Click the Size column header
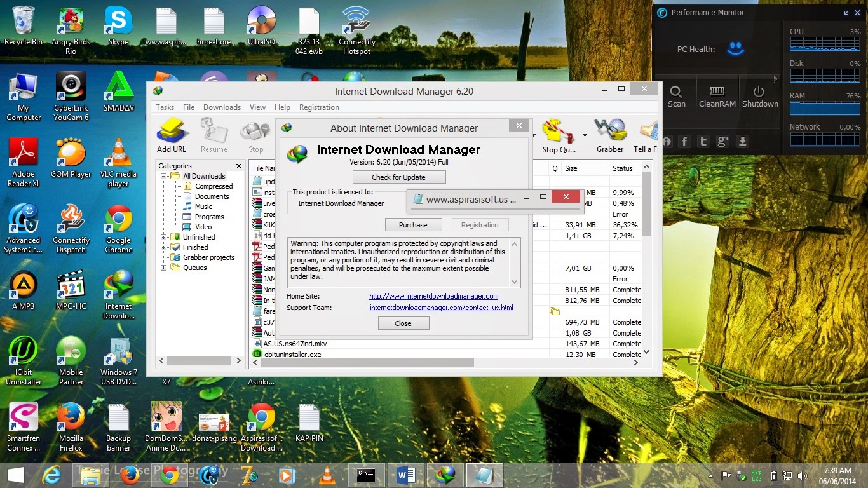This screenshot has width=868, height=488. pyautogui.click(x=585, y=168)
